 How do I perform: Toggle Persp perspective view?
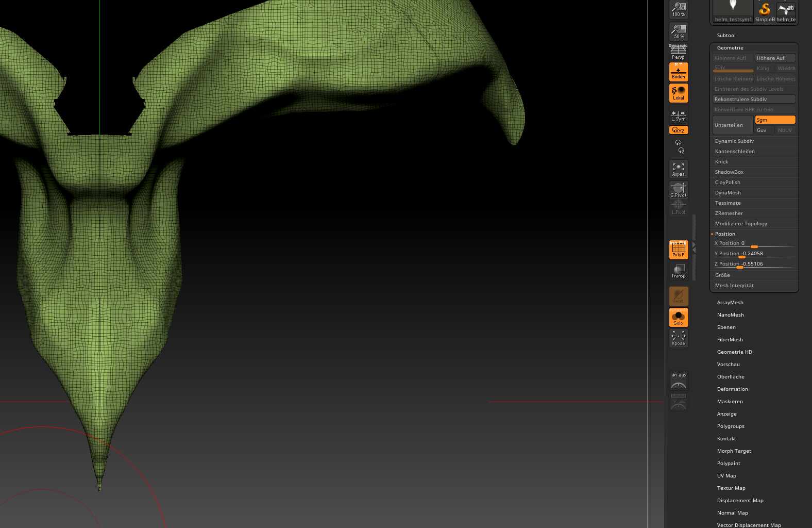tap(679, 52)
